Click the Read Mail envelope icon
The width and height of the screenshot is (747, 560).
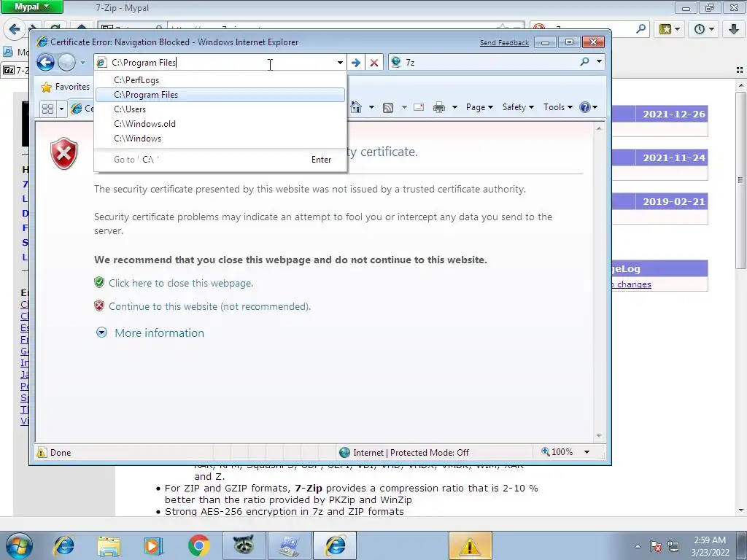point(419,107)
